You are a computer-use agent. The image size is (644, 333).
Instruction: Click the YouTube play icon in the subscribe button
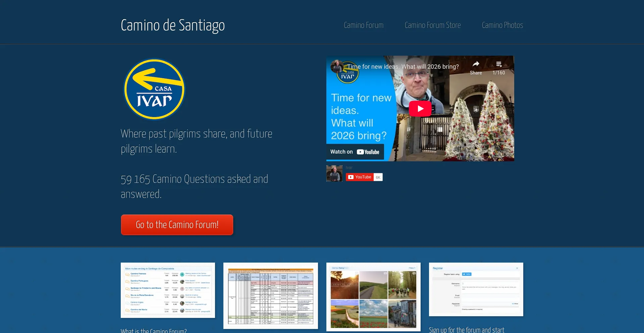(x=351, y=177)
